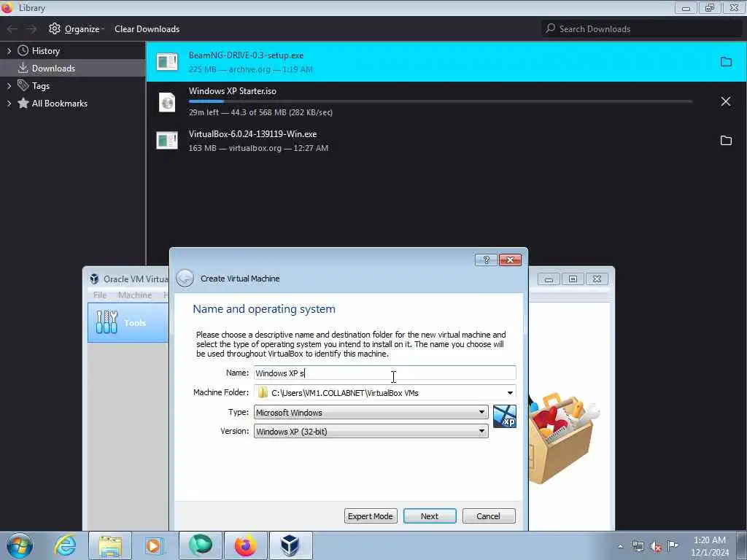747x560 pixels.
Task: Click the Tags label icon
Action: click(x=23, y=86)
